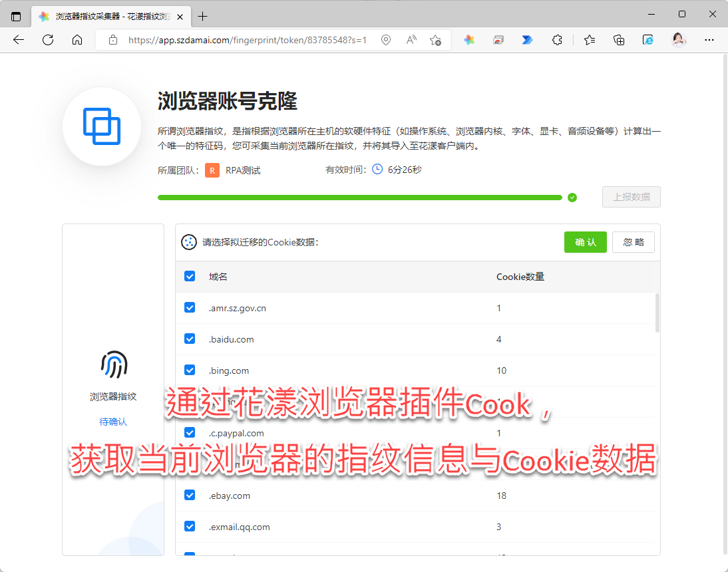Click the 忽略 ignore button
This screenshot has width=728, height=572.
pos(634,242)
